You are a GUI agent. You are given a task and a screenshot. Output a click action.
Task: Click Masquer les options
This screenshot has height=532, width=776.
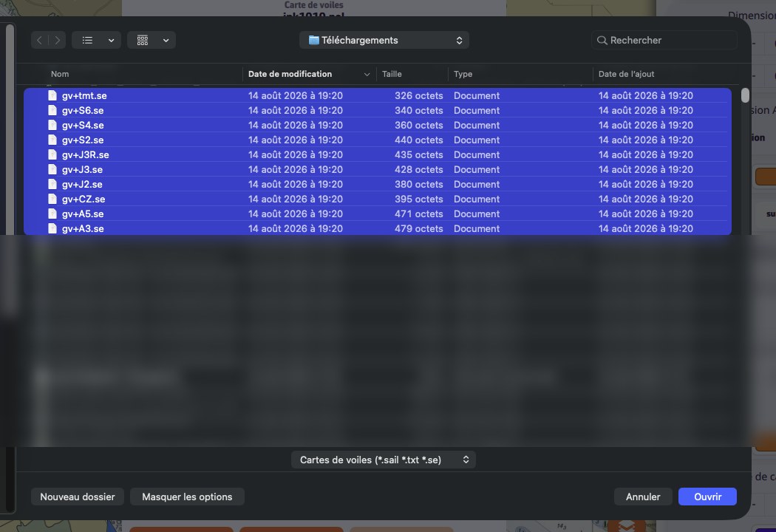click(x=187, y=497)
